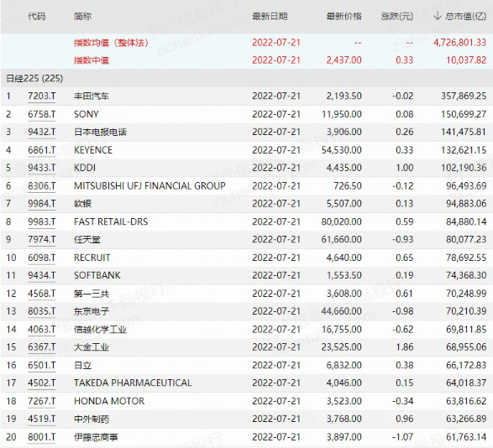Click median price value 2,437.00

tap(344, 60)
